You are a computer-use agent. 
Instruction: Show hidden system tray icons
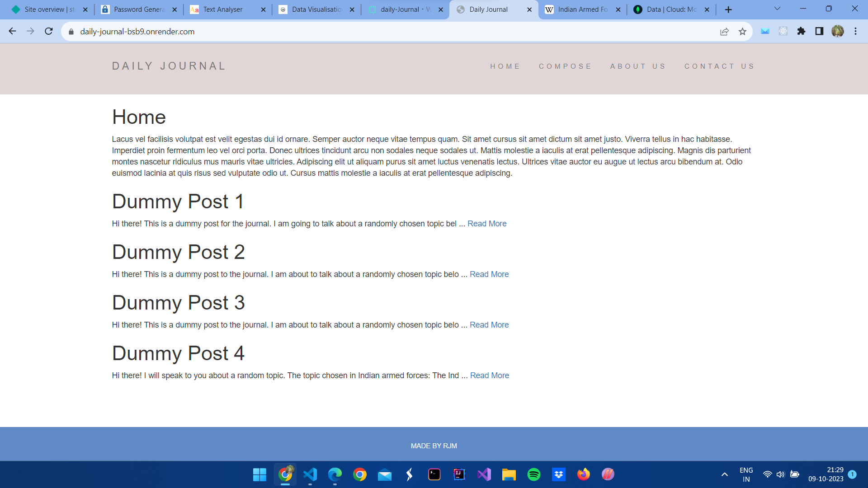(724, 474)
